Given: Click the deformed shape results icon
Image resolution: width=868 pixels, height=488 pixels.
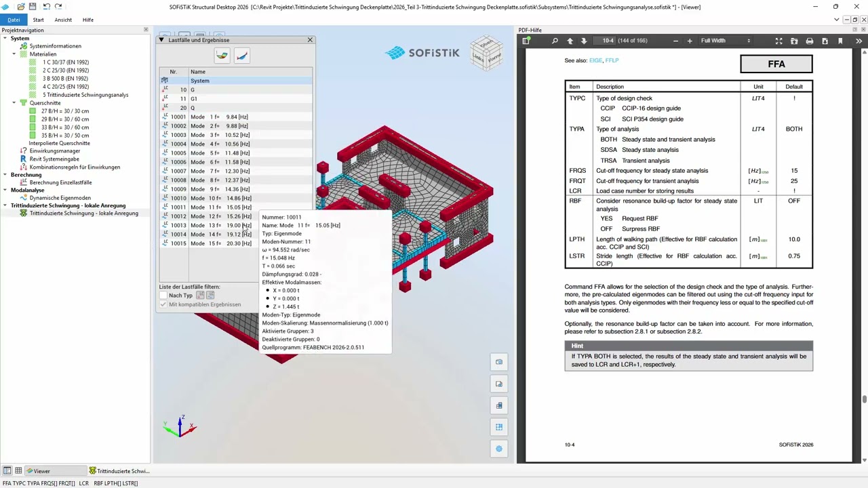Looking at the screenshot, I should pyautogui.click(x=242, y=56).
